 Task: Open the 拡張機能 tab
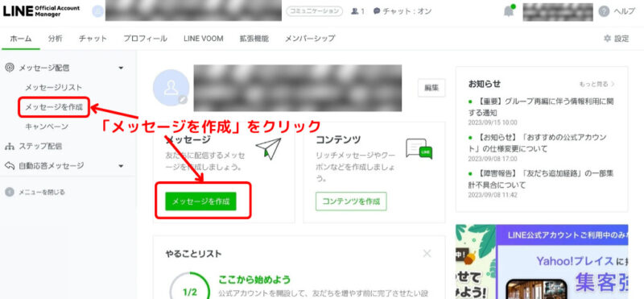click(x=254, y=39)
